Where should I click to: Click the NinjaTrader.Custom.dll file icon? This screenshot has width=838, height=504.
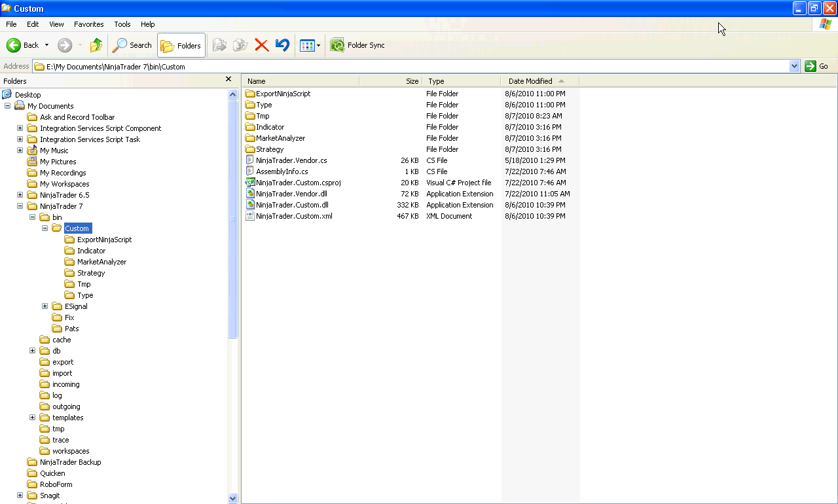tap(250, 205)
